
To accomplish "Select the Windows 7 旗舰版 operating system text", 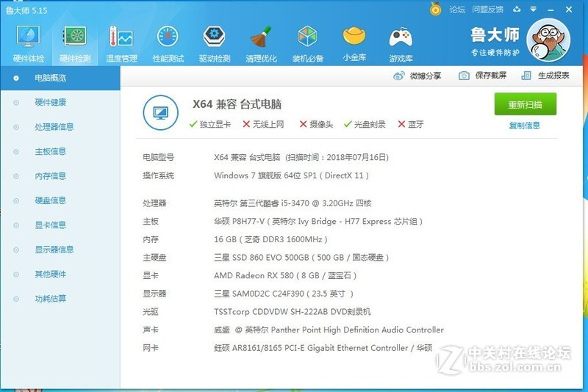I will pyautogui.click(x=291, y=175).
